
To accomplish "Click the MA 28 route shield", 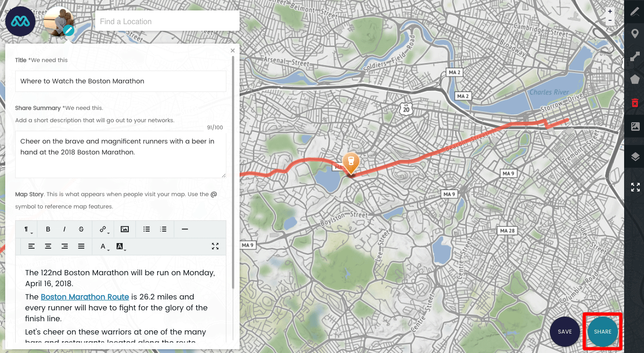I will click(507, 231).
